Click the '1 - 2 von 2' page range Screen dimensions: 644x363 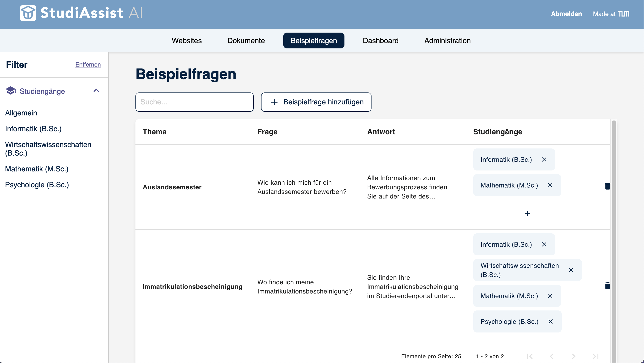[490, 356]
